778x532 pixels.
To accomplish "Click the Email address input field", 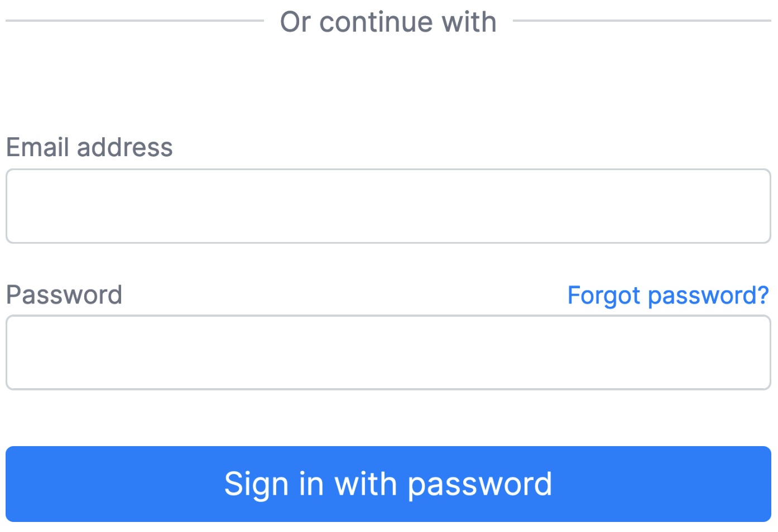I will tap(388, 206).
